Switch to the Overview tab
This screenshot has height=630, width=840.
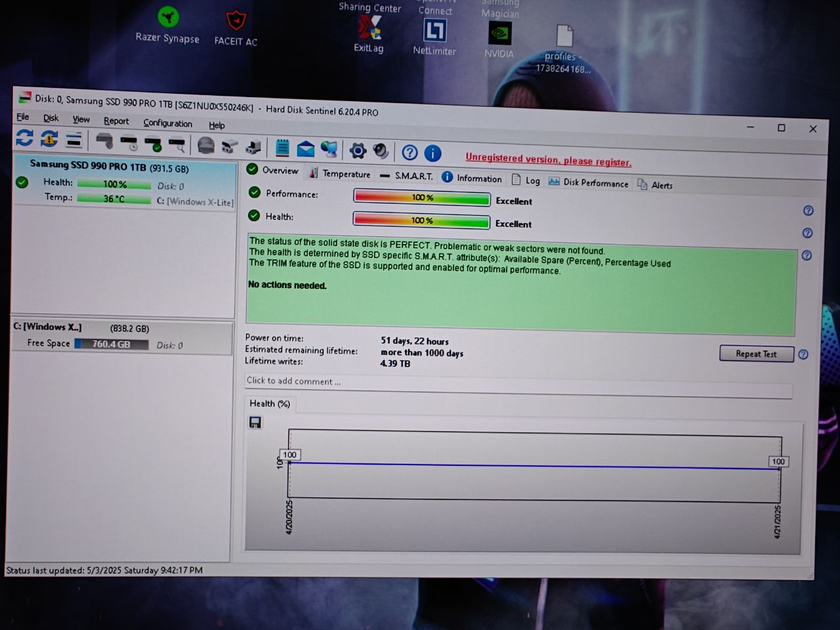tap(273, 170)
